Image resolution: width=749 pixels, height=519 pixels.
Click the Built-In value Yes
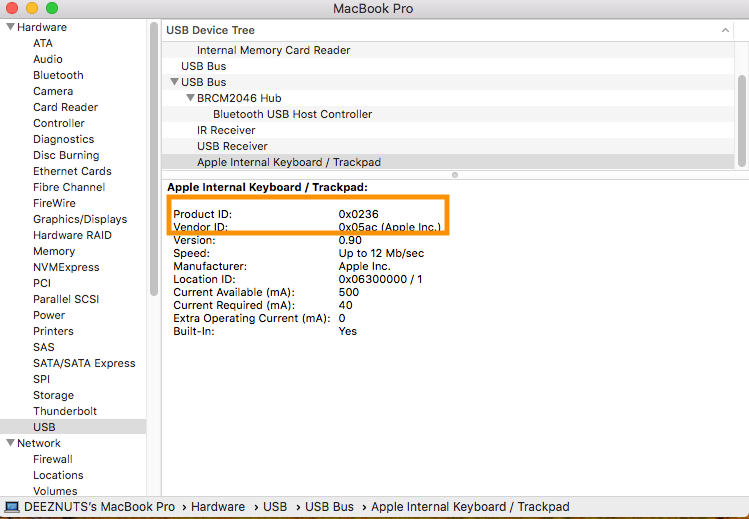click(347, 331)
